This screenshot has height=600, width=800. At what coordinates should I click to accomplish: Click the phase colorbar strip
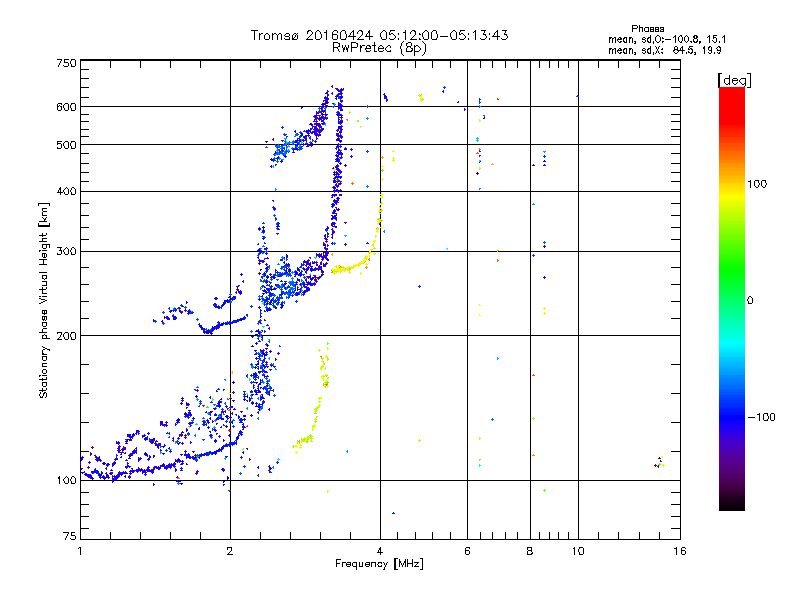[x=732, y=298]
